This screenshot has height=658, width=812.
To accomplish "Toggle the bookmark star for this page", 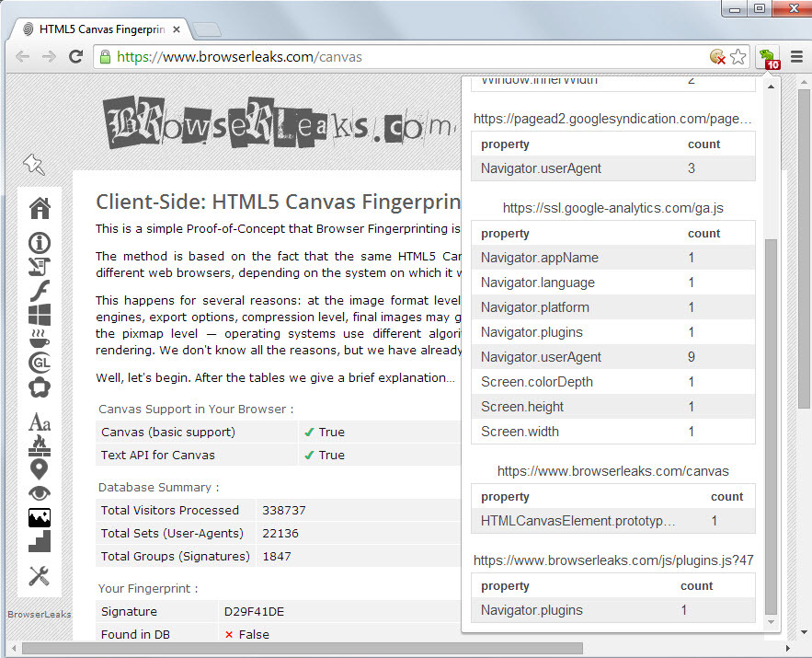I will (738, 56).
